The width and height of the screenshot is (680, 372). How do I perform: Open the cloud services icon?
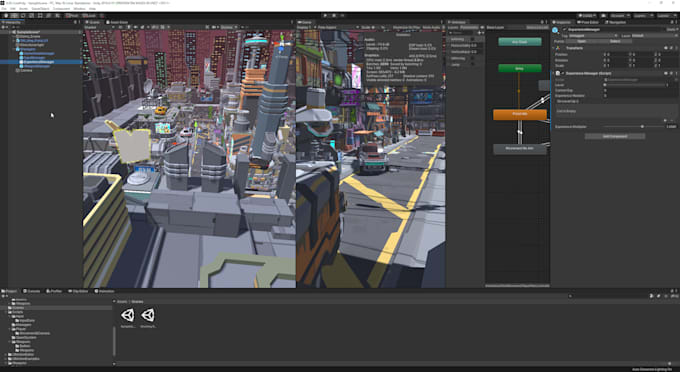(x=603, y=16)
